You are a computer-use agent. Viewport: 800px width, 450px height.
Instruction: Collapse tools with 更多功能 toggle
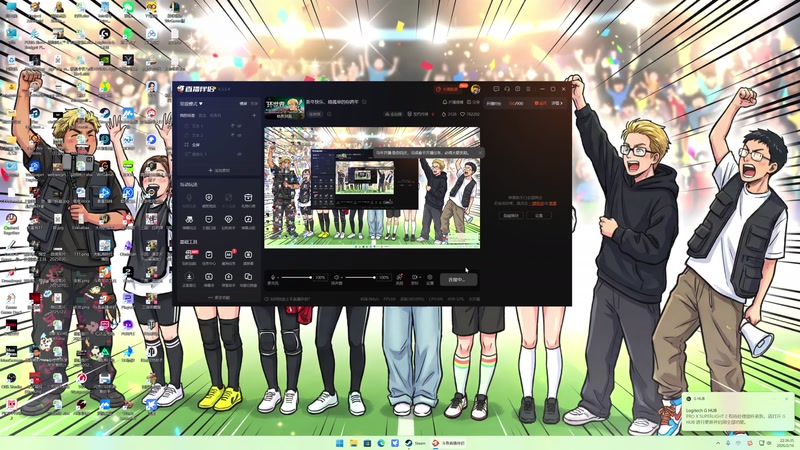click(x=219, y=297)
